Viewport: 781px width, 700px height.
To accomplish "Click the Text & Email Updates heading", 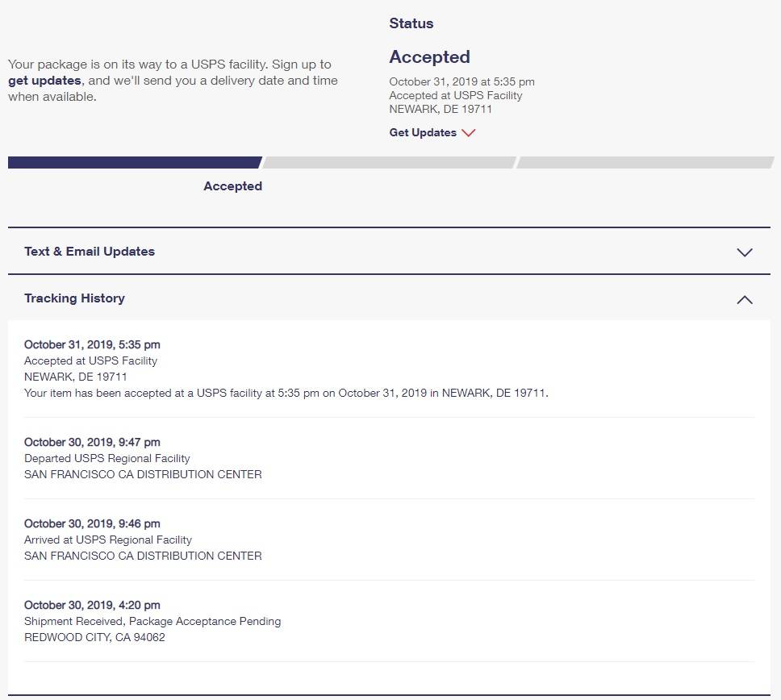I will [x=90, y=252].
